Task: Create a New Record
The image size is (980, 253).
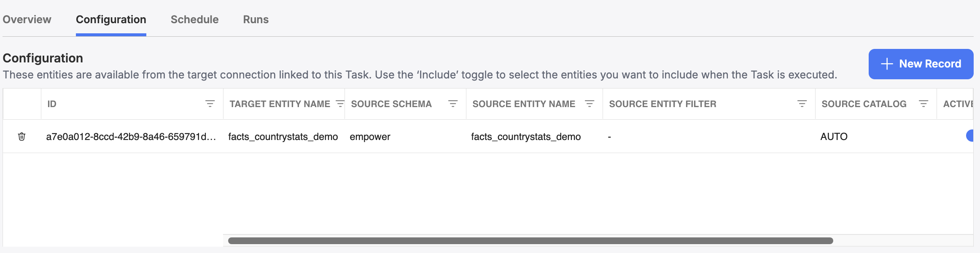Action: 921,64
